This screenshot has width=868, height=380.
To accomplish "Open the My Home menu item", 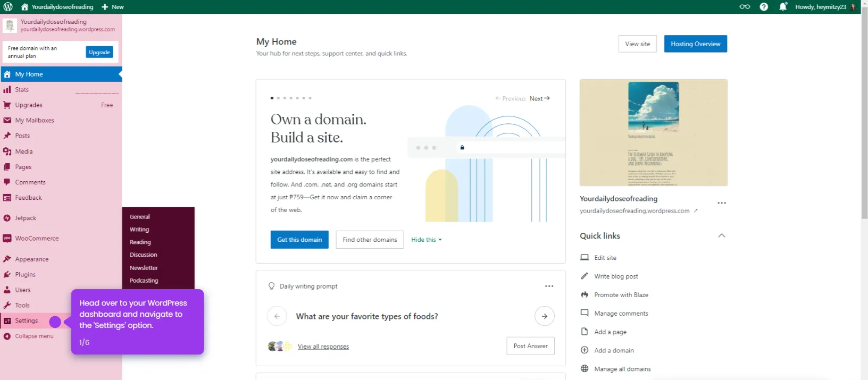I will pyautogui.click(x=61, y=74).
